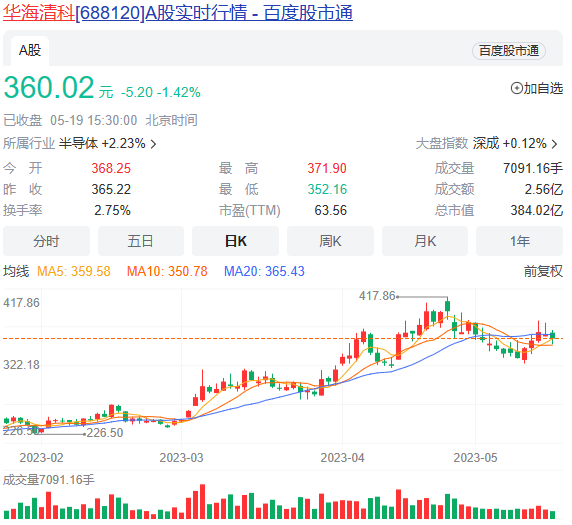This screenshot has width=572, height=525.
Task: Add stock to watchlist via 加自选
Action: [x=537, y=88]
